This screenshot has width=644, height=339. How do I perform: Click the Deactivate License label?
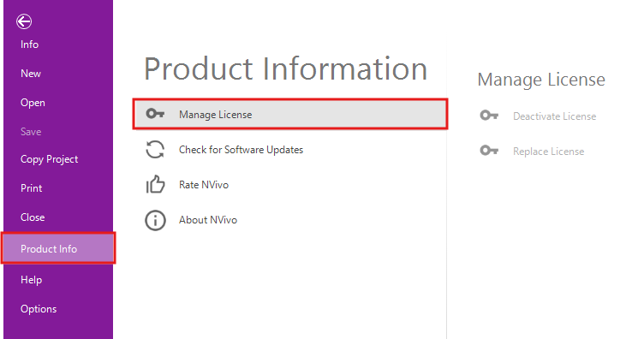(x=554, y=116)
